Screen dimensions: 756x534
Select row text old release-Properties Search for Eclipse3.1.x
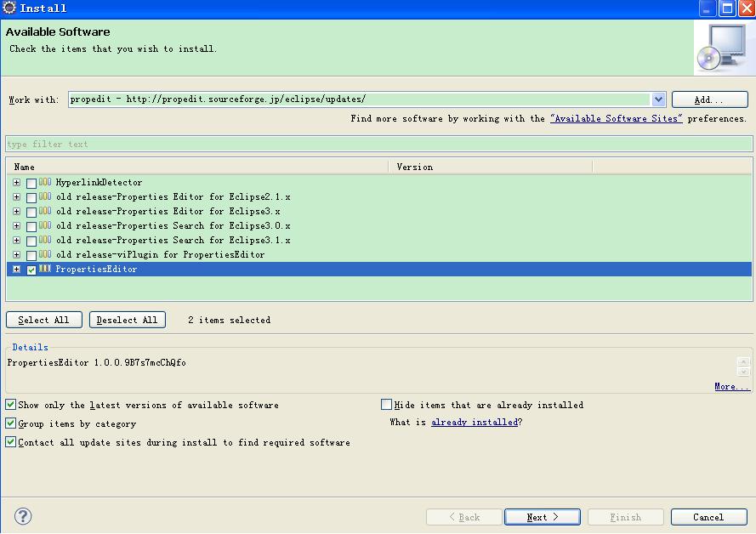(173, 240)
